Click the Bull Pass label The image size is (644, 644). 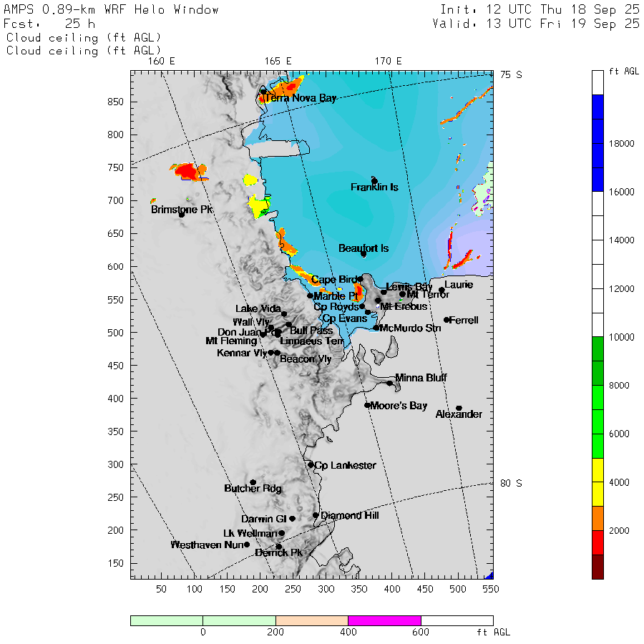coord(311,331)
